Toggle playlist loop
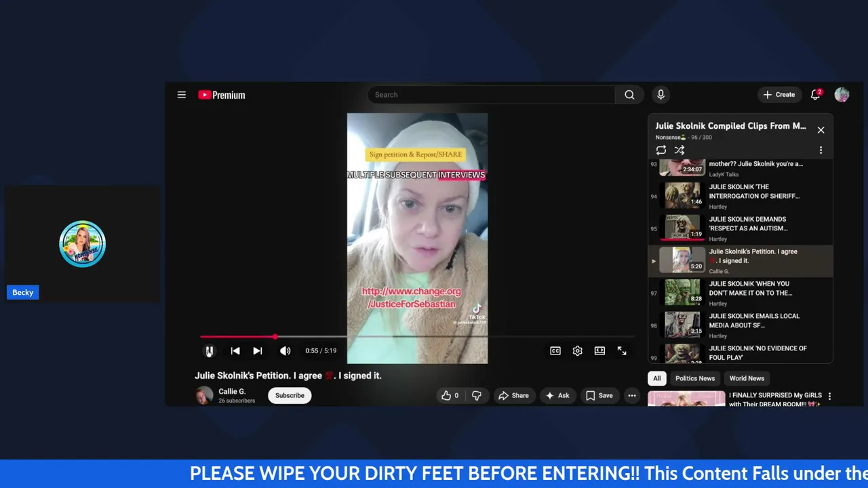The image size is (868, 488). [x=661, y=150]
